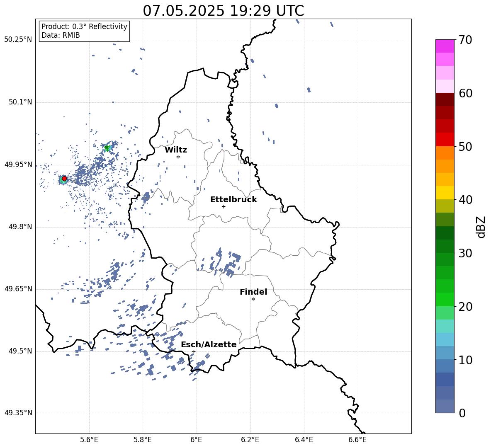491x448 pixels.
Task: Click the 49.35°N latitude axis label
Action: point(18,413)
